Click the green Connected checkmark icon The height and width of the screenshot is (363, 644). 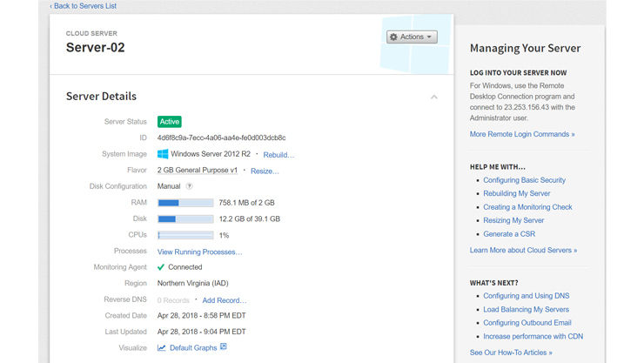161,267
